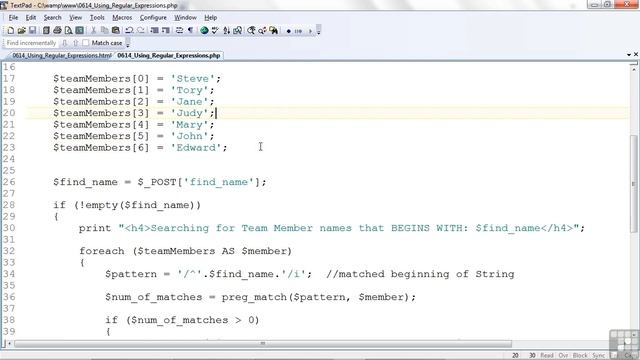Click the 'Steve' string on line 17
640x360 pixels.
click(193, 78)
